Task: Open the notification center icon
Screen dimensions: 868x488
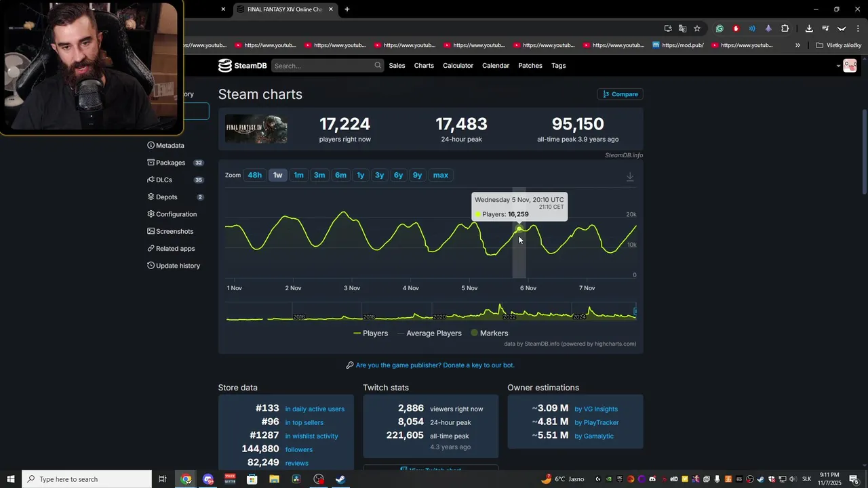Action: coord(854,479)
